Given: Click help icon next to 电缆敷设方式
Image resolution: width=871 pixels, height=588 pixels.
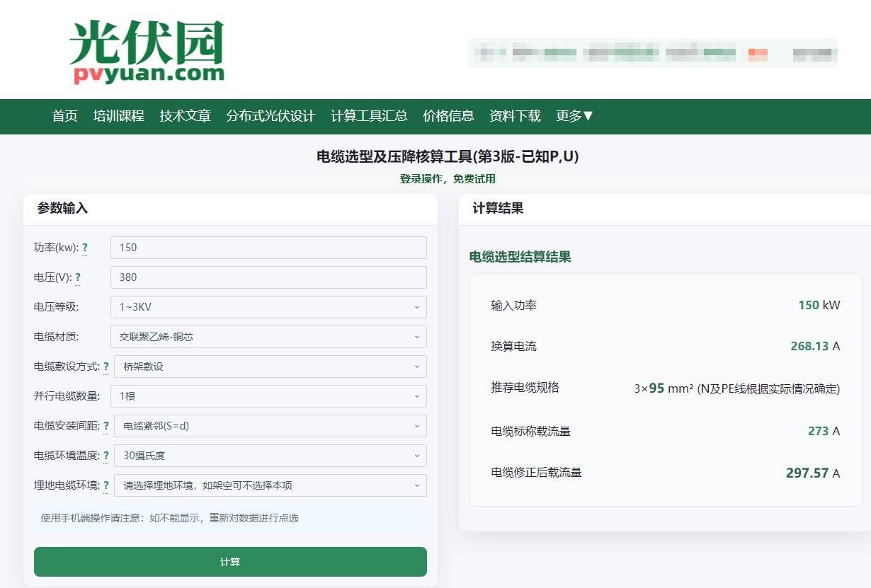Looking at the screenshot, I should (x=106, y=367).
